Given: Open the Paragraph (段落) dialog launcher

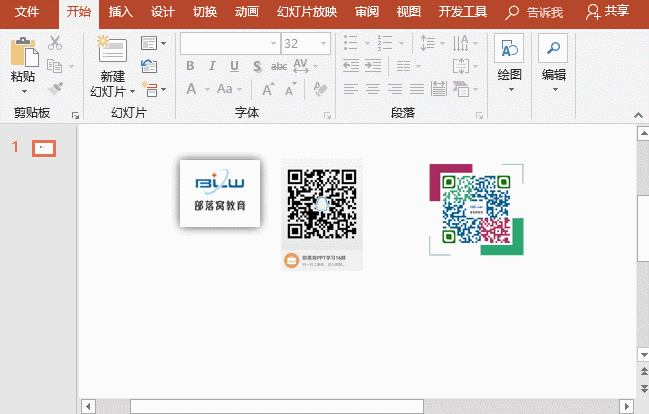Looking at the screenshot, I should pyautogui.click(x=479, y=115).
